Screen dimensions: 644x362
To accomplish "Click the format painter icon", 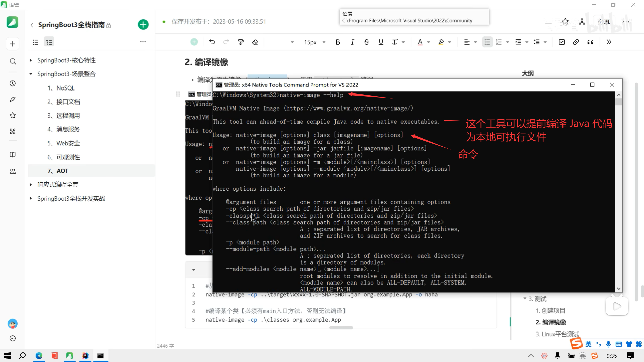I will (x=240, y=42).
